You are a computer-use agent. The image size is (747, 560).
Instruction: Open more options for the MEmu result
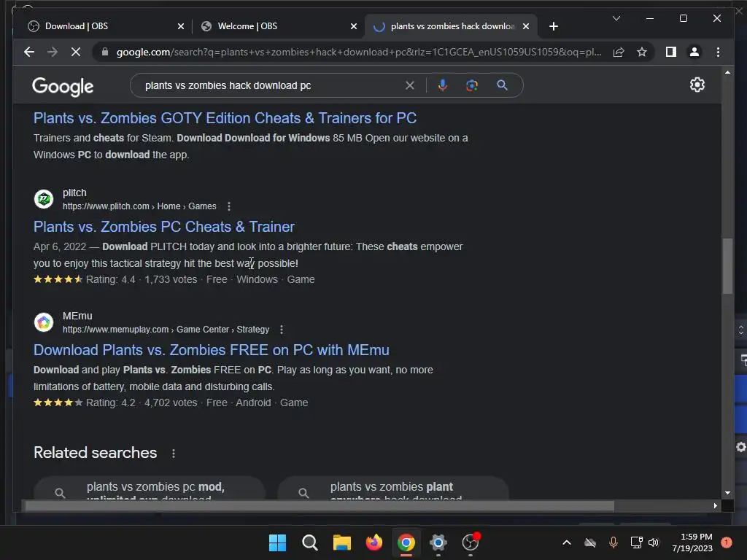click(x=282, y=330)
